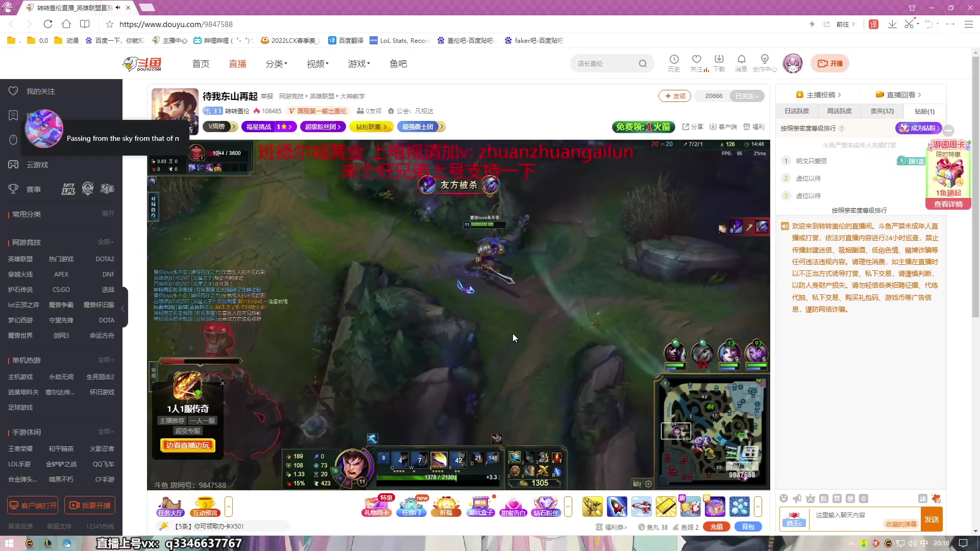Click the chat text input field
Viewport: 980px width, 551px height.
click(847, 515)
